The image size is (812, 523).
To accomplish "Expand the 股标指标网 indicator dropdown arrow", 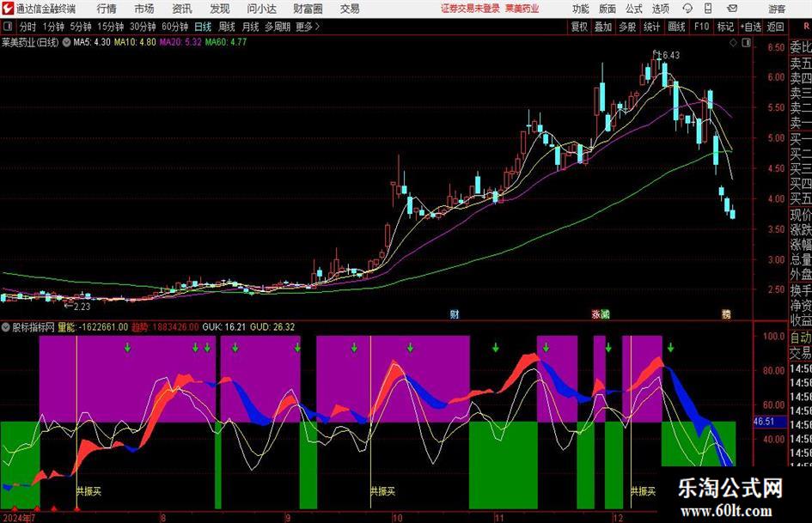I will pos(6,327).
